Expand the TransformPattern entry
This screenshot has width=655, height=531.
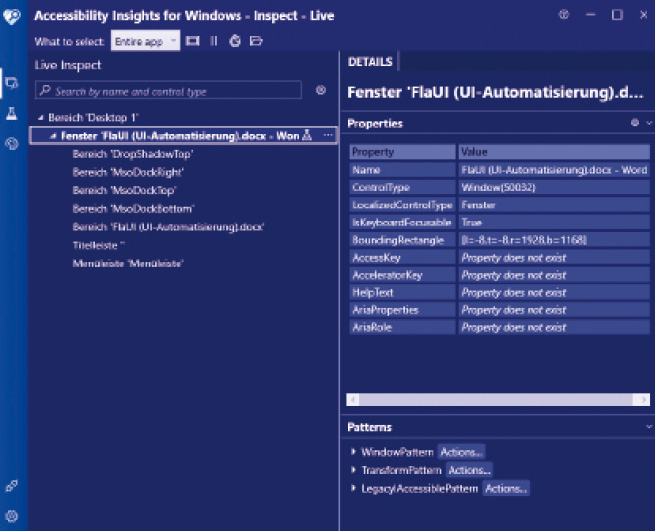pyautogui.click(x=353, y=470)
